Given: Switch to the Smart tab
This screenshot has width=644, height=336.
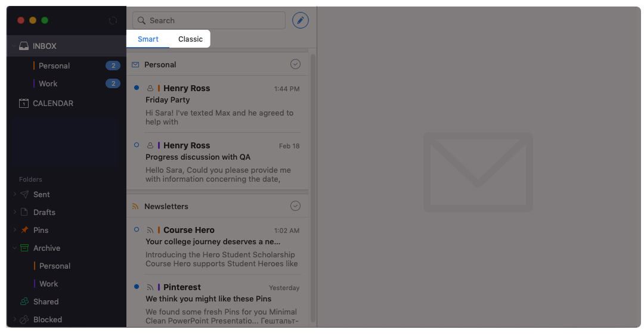Looking at the screenshot, I should 148,39.
